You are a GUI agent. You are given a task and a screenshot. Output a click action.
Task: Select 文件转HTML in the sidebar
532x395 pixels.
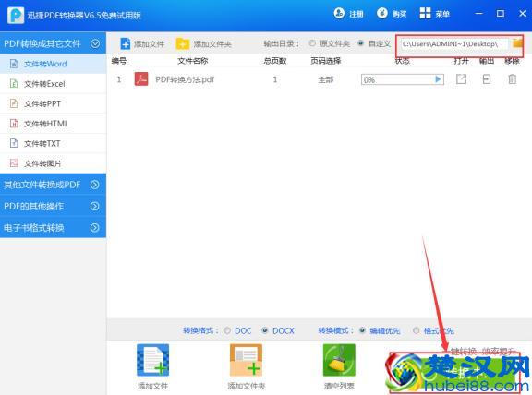point(53,124)
